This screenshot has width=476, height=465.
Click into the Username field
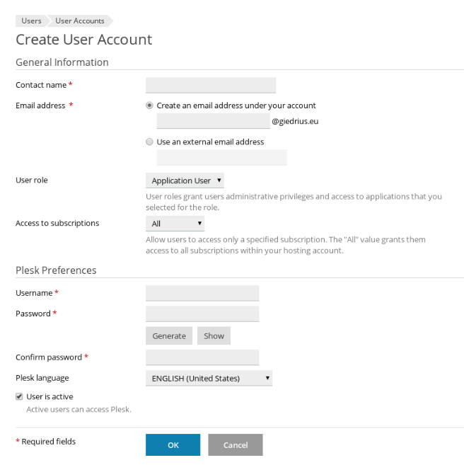202,293
